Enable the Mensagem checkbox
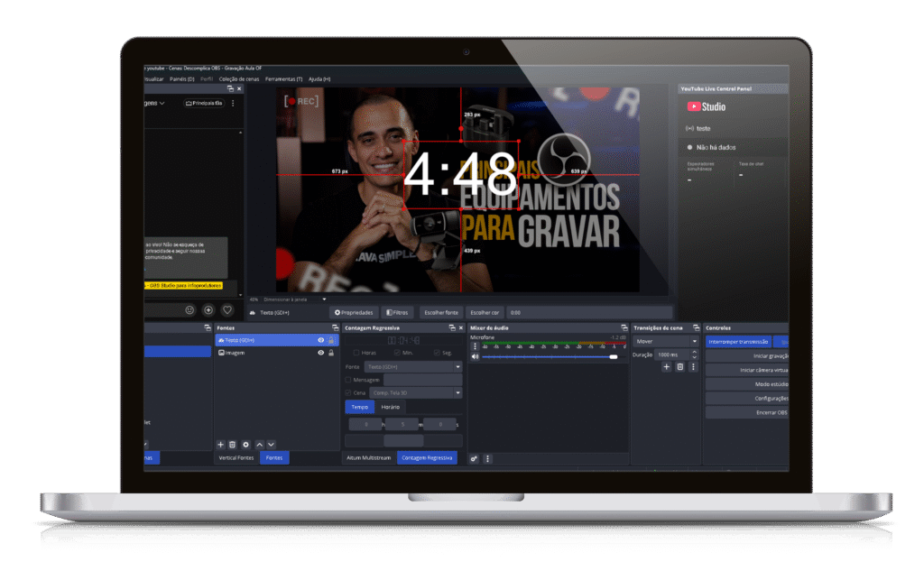Viewport: 924px width, 571px height. [348, 380]
